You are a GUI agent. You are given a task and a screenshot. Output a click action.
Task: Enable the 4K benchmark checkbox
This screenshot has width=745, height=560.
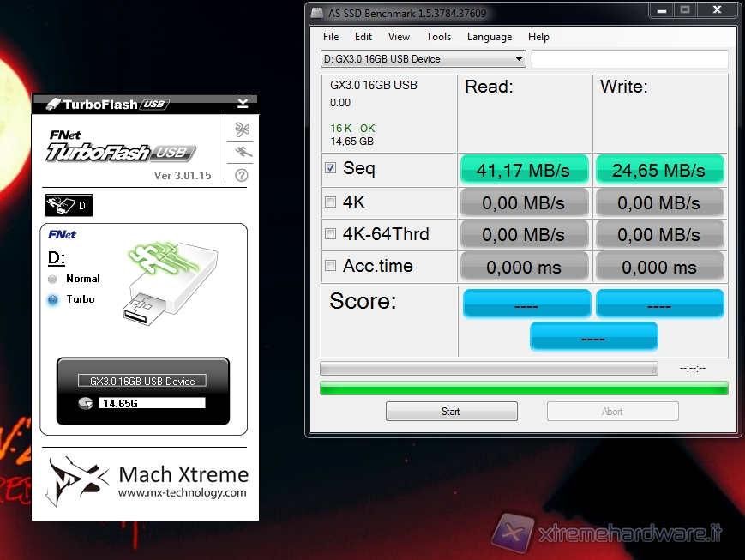(331, 202)
